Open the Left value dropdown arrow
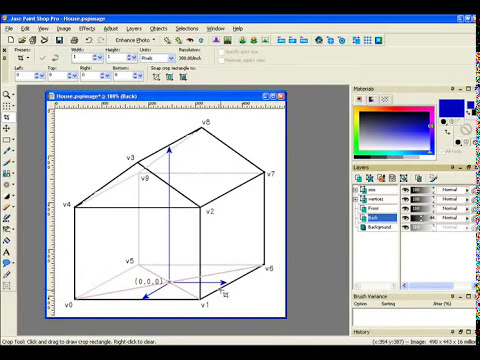 point(42,76)
